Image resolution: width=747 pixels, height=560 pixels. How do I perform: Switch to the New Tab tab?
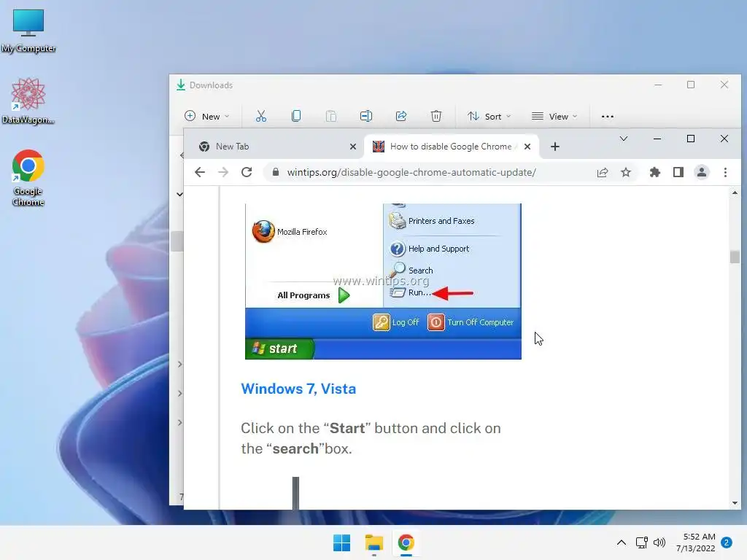pos(276,147)
